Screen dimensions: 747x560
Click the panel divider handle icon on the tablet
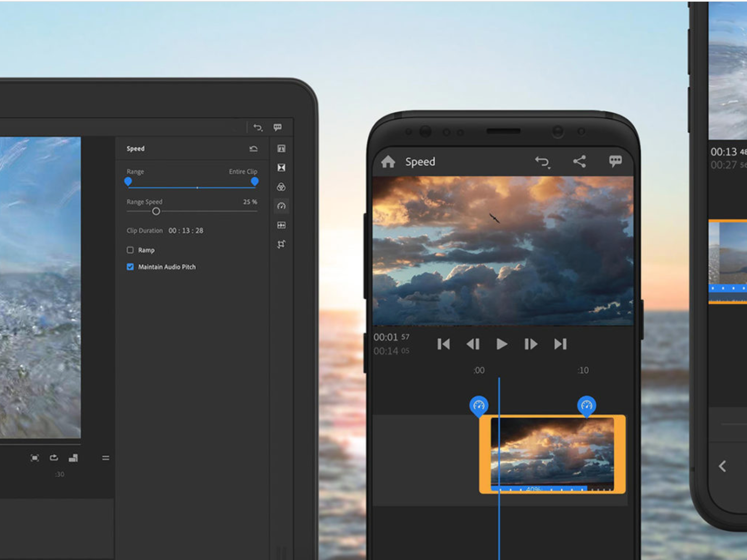[105, 458]
